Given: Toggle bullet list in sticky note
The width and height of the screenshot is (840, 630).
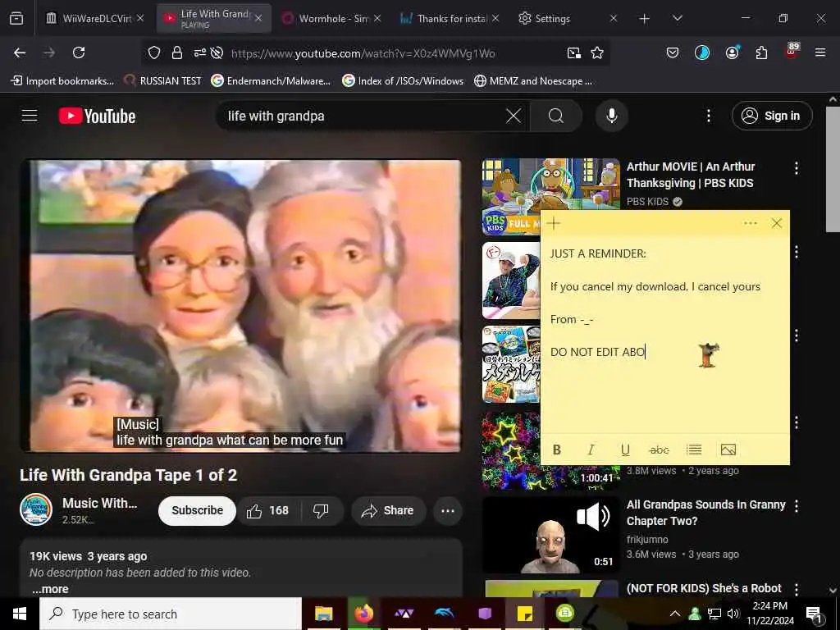Looking at the screenshot, I should (694, 450).
